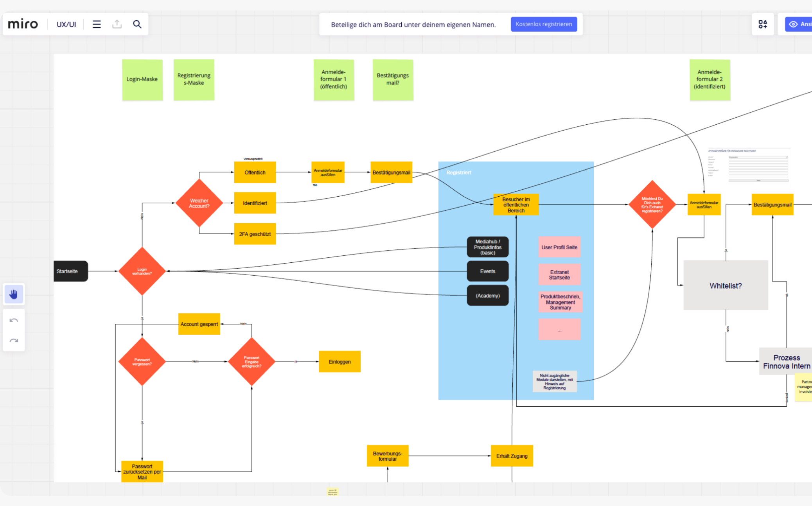The image size is (812, 506).
Task: Open the UX/UI board title
Action: point(66,24)
